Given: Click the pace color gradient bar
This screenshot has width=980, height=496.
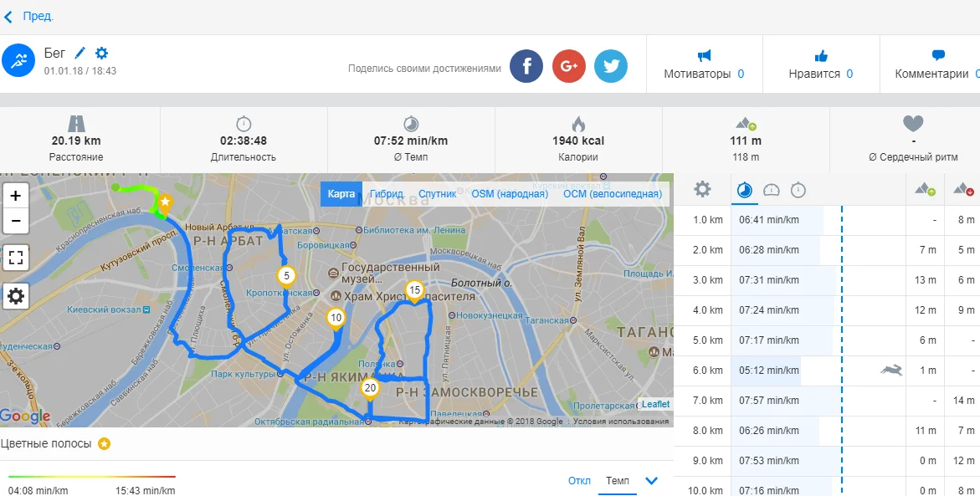Looking at the screenshot, I should click(x=92, y=477).
